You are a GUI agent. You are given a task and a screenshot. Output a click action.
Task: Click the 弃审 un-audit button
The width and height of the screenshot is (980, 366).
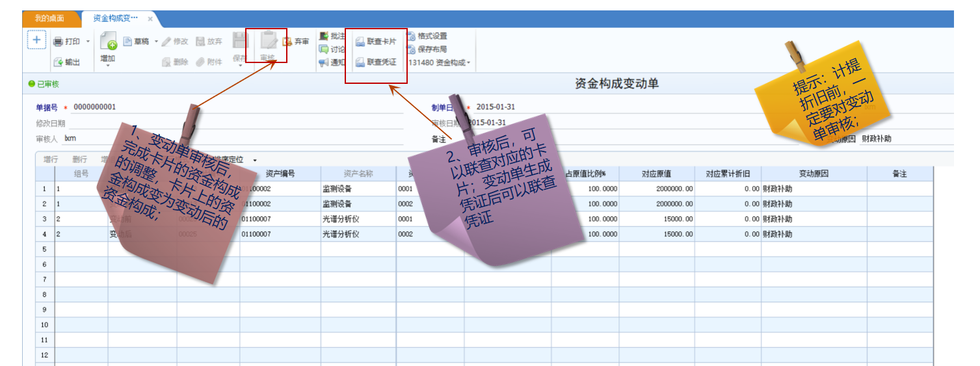click(296, 42)
